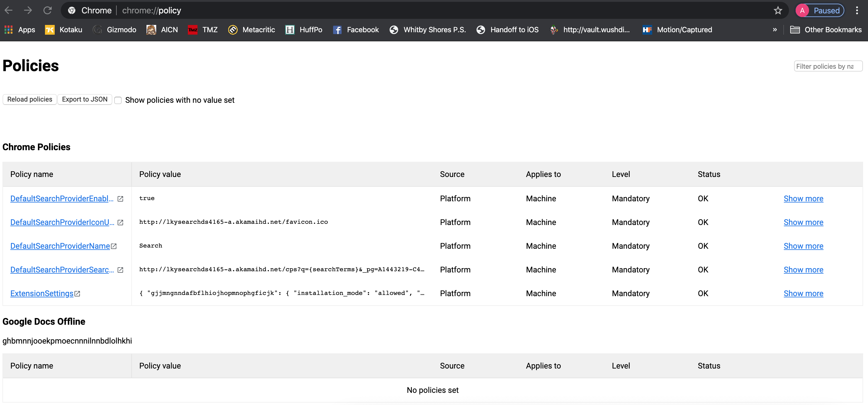Viewport: 868px width, 405px height.
Task: Enable Show policies with no value set
Action: [118, 100]
